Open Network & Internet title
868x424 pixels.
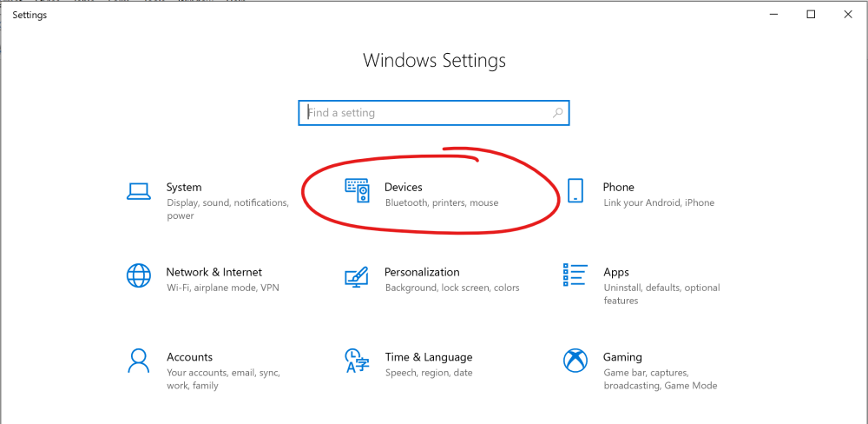(214, 272)
